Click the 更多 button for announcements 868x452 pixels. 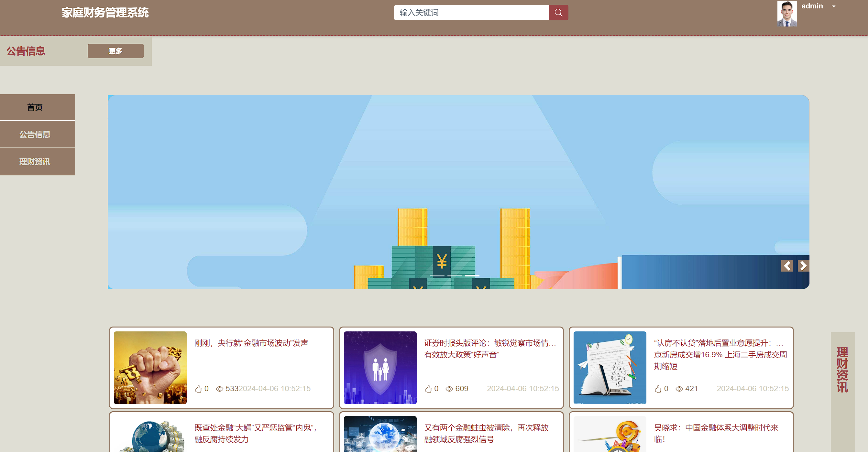coord(115,51)
